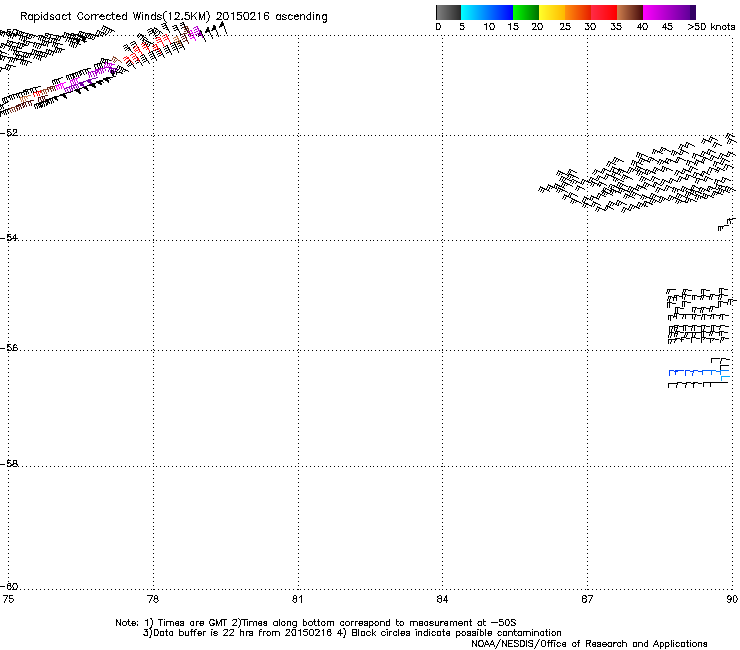Image resolution: width=740 pixels, height=650 pixels.
Task: Click latitude label '-58' on left axis
Action: [9, 464]
